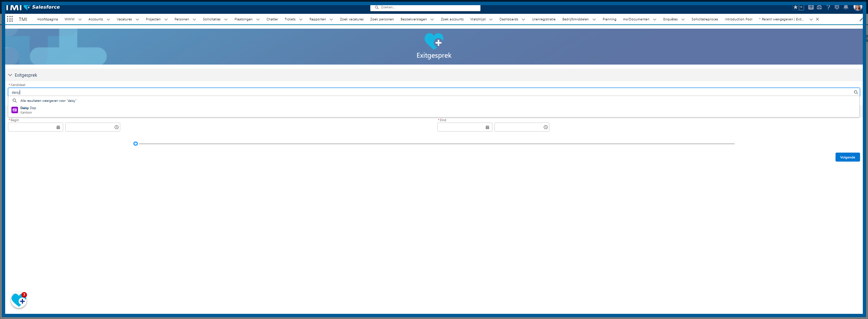This screenshot has height=319, width=868.
Task: Open the Sollicitatieproces tab
Action: 705,19
